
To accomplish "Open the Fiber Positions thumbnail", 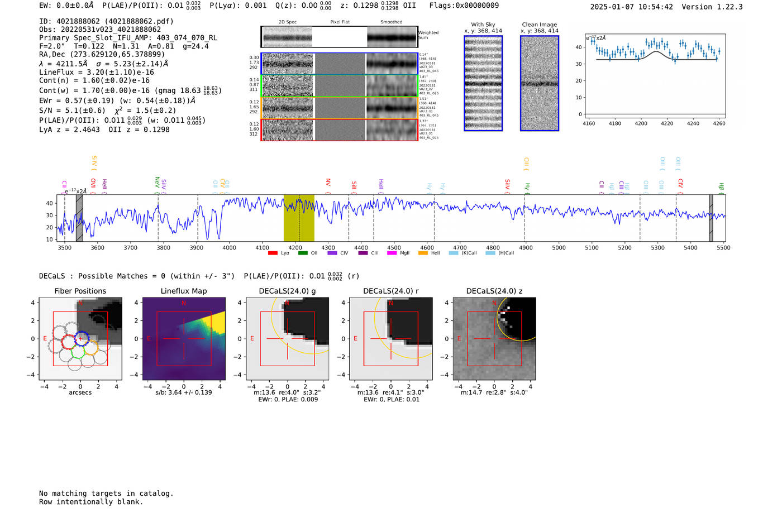I will pyautogui.click(x=80, y=339).
